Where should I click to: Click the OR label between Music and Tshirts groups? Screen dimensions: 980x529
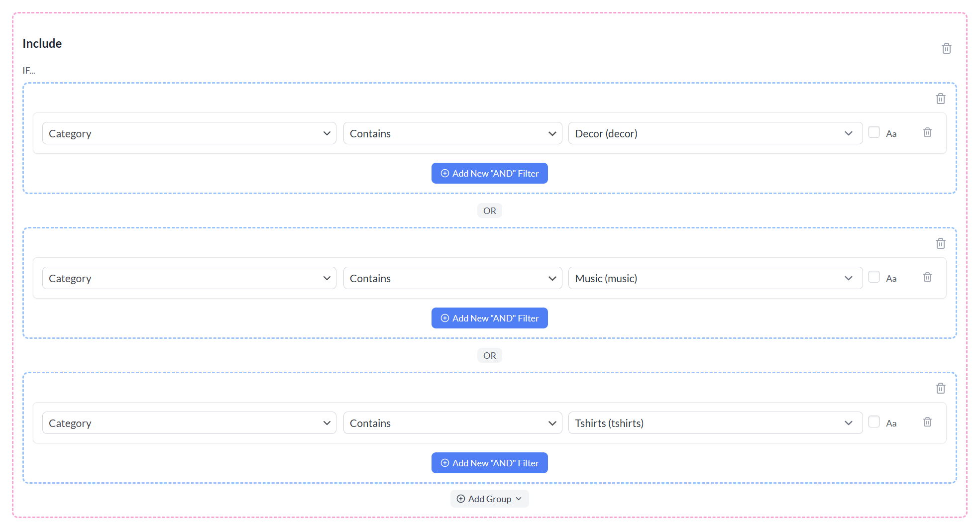coord(489,355)
